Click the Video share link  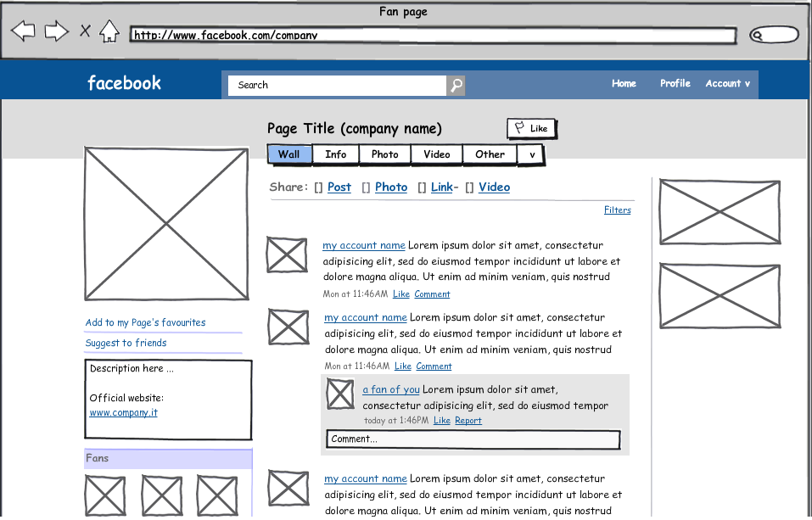pos(494,187)
